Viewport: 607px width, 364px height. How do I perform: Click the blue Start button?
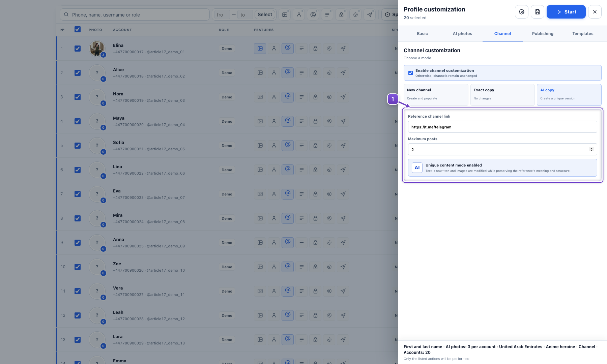(566, 12)
